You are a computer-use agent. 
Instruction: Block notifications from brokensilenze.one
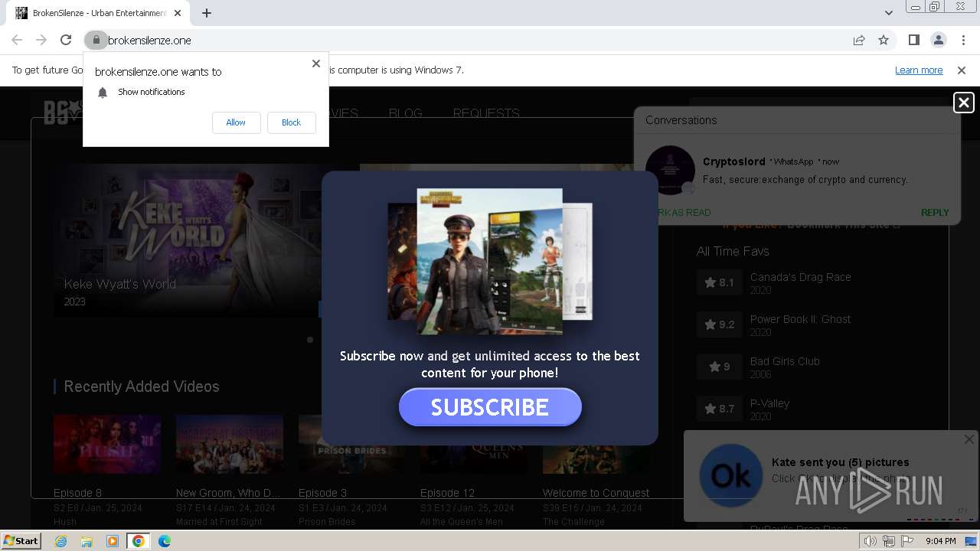[x=291, y=122]
